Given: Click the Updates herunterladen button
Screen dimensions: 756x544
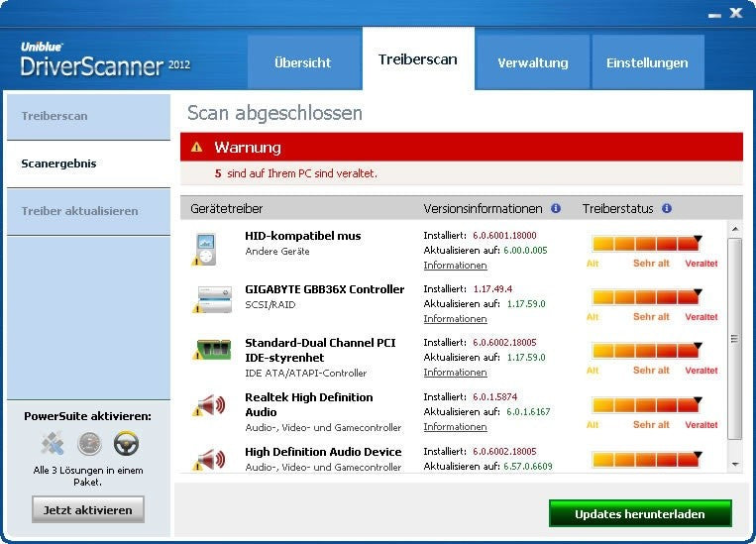Looking at the screenshot, I should click(640, 514).
